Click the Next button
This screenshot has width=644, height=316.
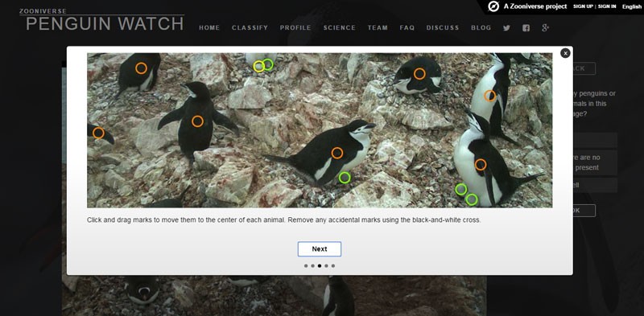[x=320, y=249]
